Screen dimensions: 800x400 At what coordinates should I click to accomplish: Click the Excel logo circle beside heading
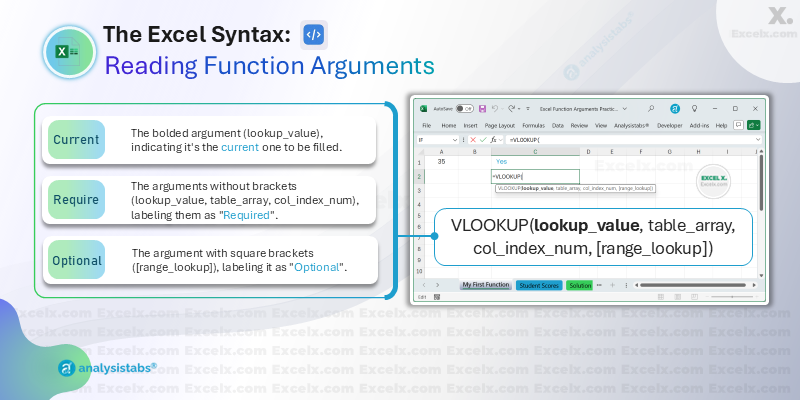[69, 52]
